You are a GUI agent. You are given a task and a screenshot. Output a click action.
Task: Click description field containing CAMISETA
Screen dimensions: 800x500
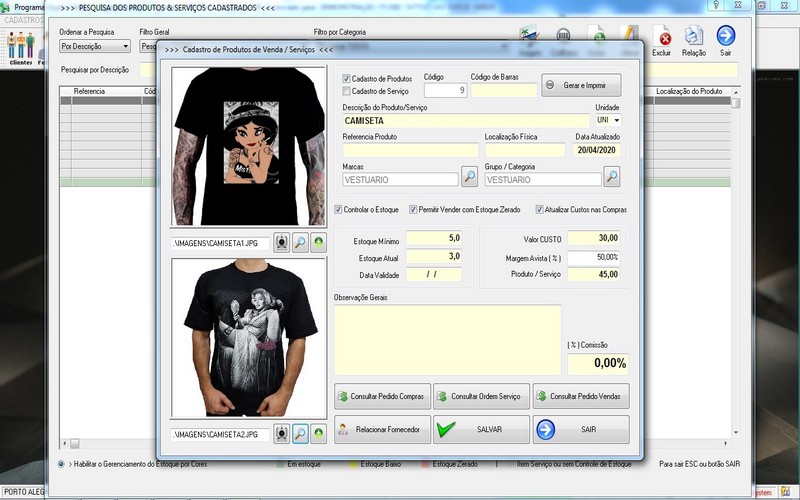466,121
